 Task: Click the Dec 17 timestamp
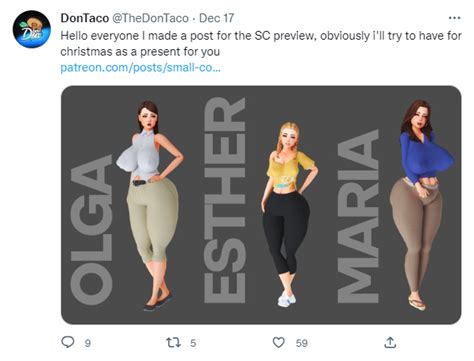point(217,18)
